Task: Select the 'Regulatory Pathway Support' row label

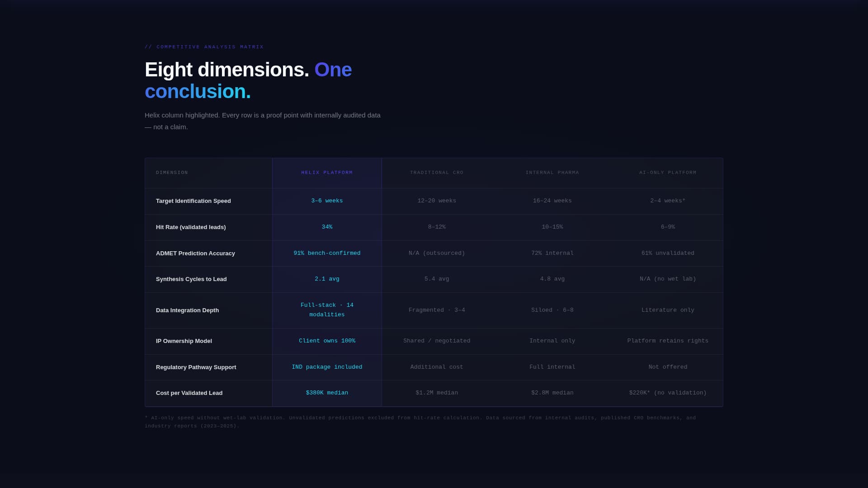Action: (x=196, y=367)
